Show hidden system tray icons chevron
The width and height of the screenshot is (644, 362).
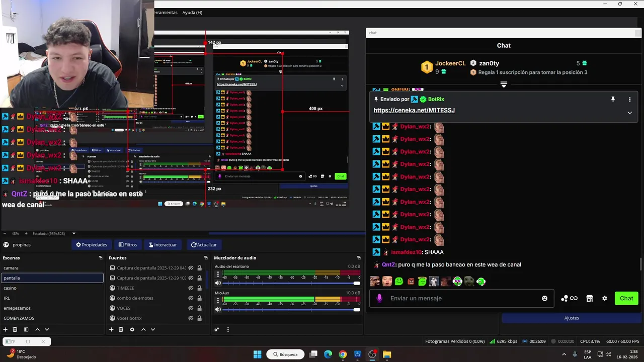(563, 354)
